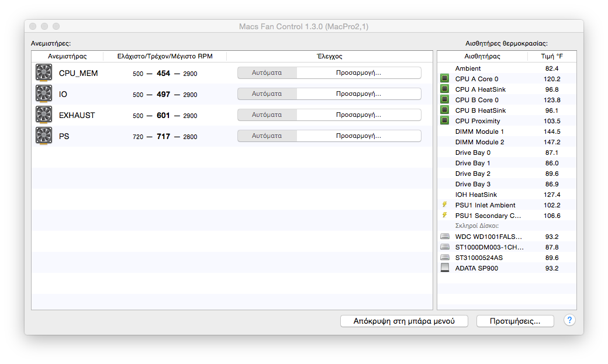
Task: Open Προσαρμογή for IO fan
Action: tap(359, 93)
